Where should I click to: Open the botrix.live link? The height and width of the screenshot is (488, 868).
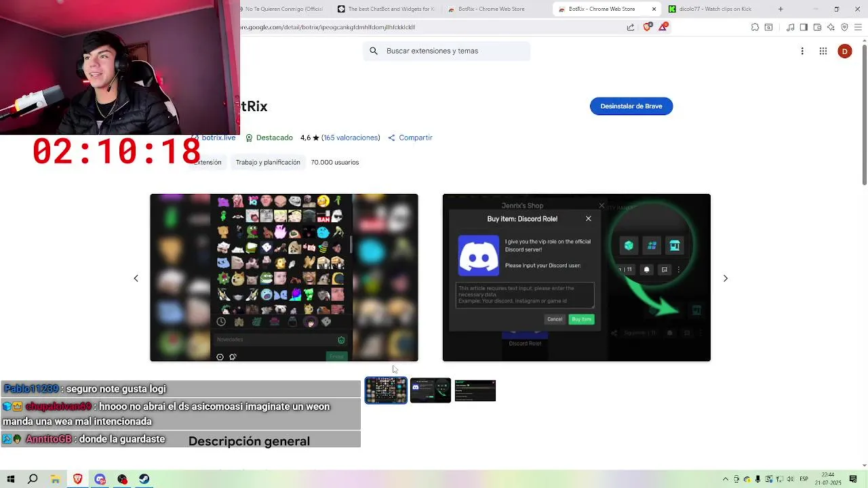(x=218, y=138)
